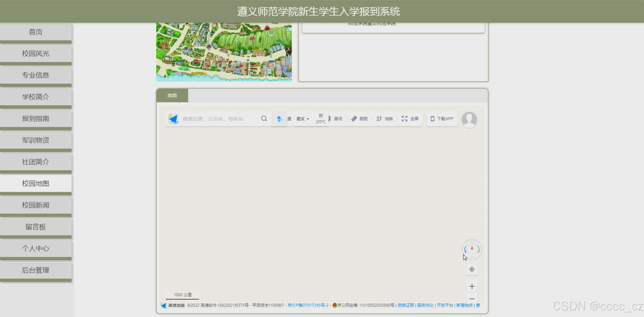Click the 下载APP button
644x317 pixels.
[x=442, y=119]
